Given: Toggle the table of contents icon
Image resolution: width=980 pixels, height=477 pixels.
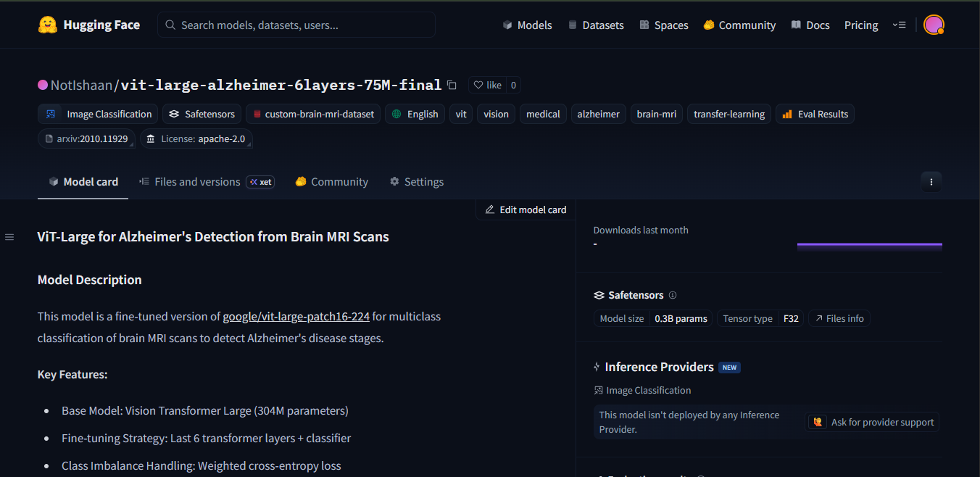Looking at the screenshot, I should [9, 237].
